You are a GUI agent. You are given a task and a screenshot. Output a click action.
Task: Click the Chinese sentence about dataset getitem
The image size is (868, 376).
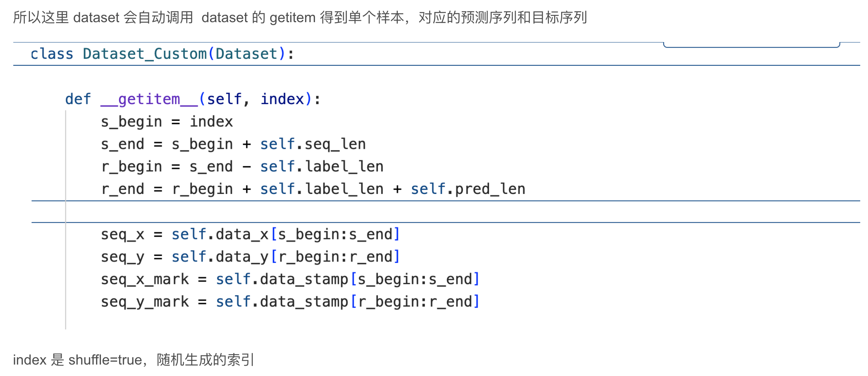click(300, 17)
